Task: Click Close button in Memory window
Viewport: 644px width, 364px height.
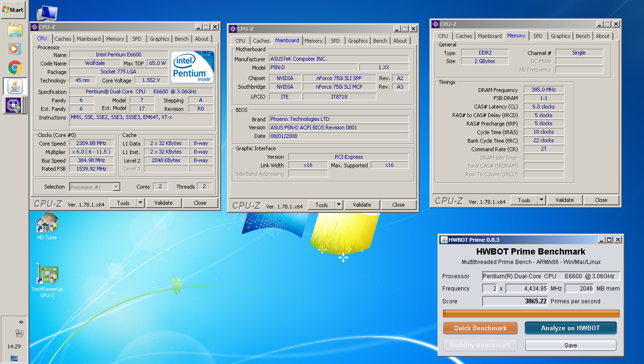Action: 601,200
